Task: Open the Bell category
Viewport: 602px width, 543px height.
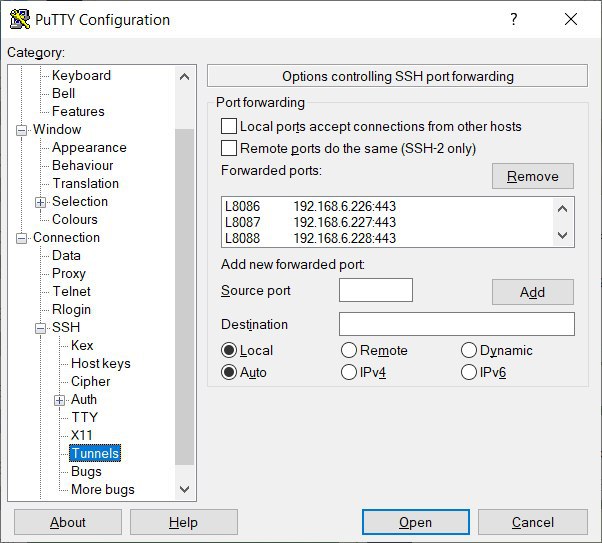Action: (63, 93)
